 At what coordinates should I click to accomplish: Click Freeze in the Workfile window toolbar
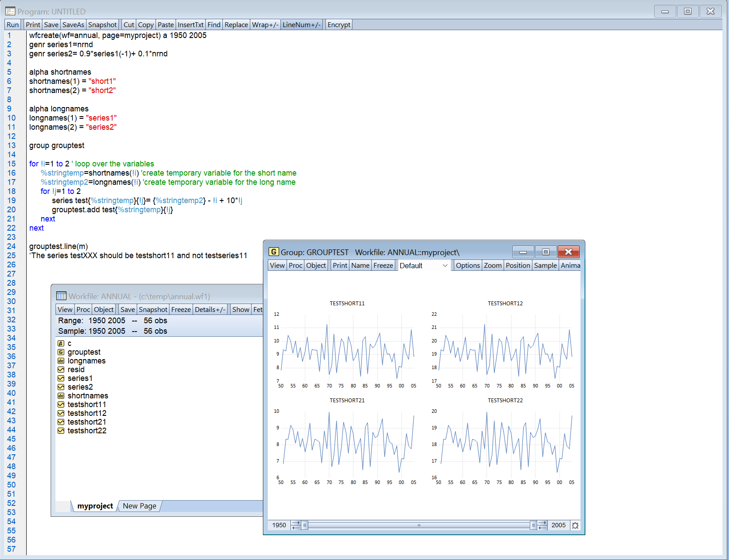coord(181,310)
